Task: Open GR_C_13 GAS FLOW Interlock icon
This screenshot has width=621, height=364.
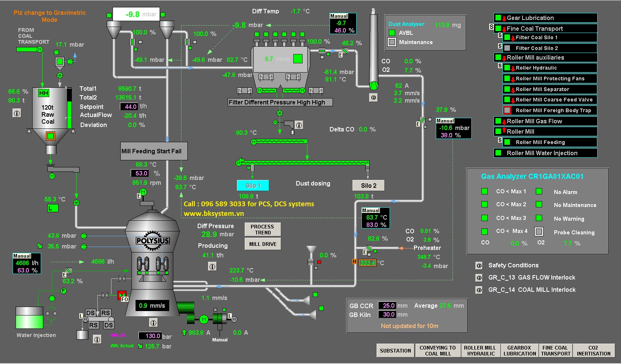Action: coord(479,278)
